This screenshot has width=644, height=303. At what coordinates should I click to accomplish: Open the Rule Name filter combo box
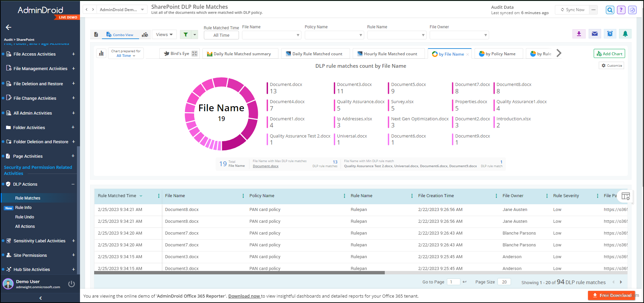click(397, 35)
